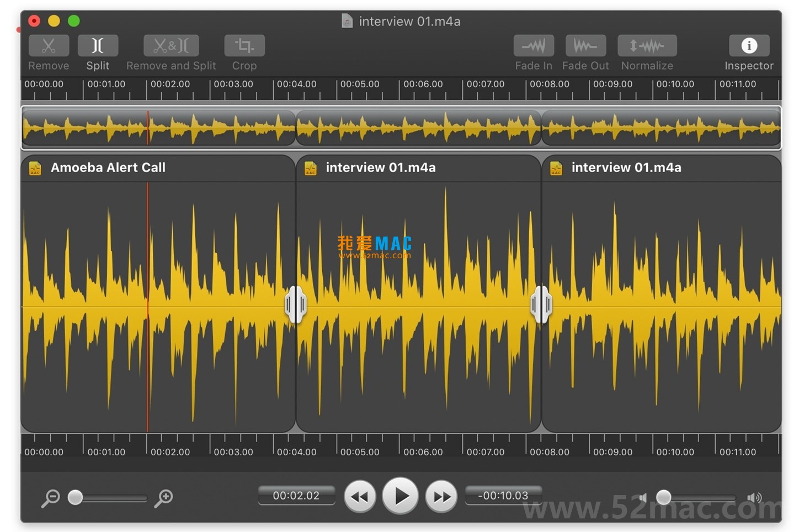The width and height of the screenshot is (799, 532).
Task: Click the second split handle near 00:08.00
Action: pyautogui.click(x=541, y=304)
